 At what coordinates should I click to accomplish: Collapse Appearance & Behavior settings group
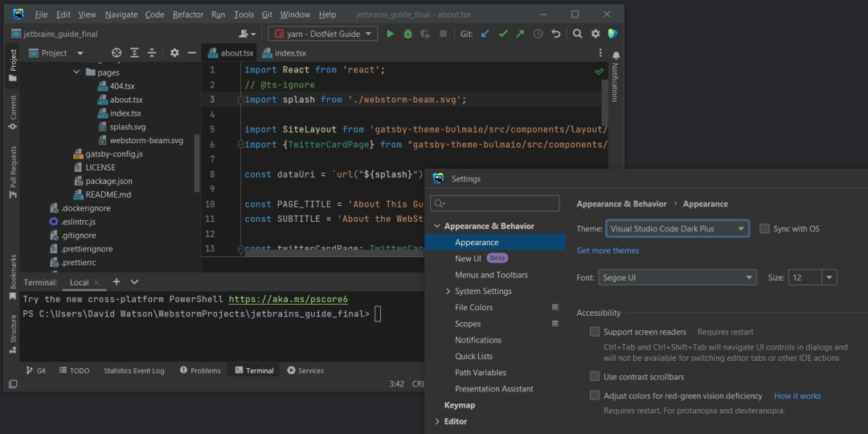point(436,227)
